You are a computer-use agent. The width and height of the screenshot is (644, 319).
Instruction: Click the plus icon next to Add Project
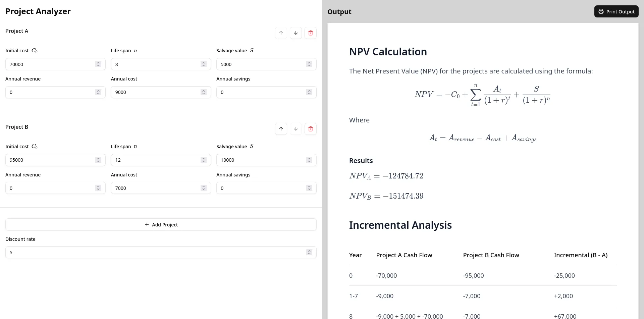pos(147,224)
